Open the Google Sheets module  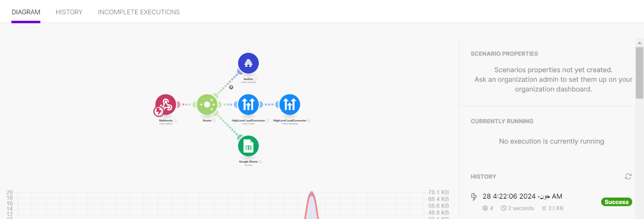[248, 146]
